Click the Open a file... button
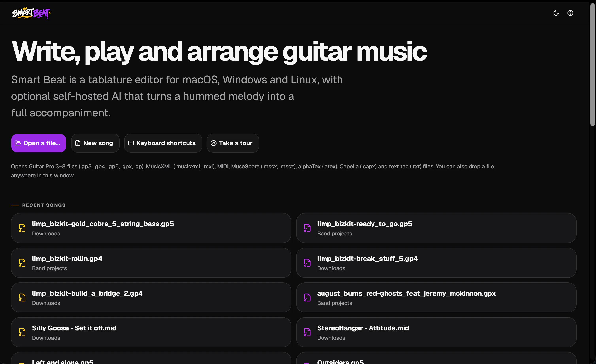This screenshot has height=364, width=596. [39, 143]
